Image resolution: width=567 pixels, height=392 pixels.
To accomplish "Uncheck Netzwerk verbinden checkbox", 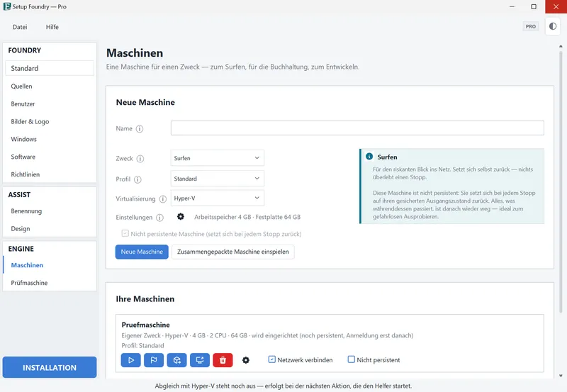I will coord(271,359).
